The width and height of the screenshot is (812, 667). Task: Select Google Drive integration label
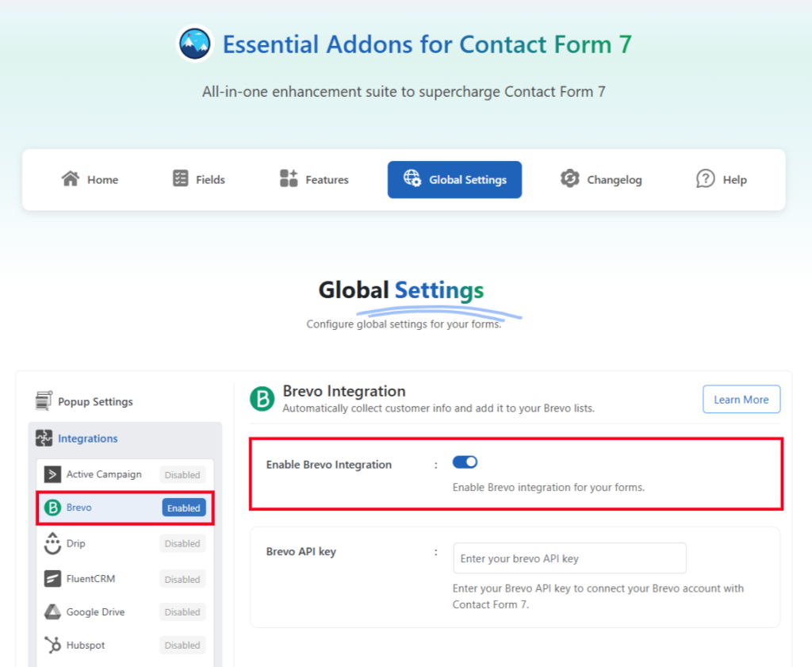[x=95, y=612]
